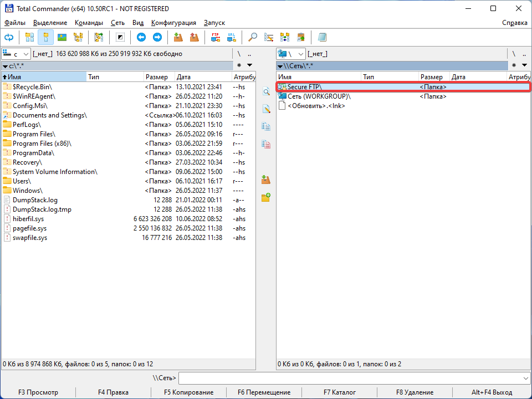Toggle the full details view button
The width and height of the screenshot is (532, 399).
pos(45,37)
